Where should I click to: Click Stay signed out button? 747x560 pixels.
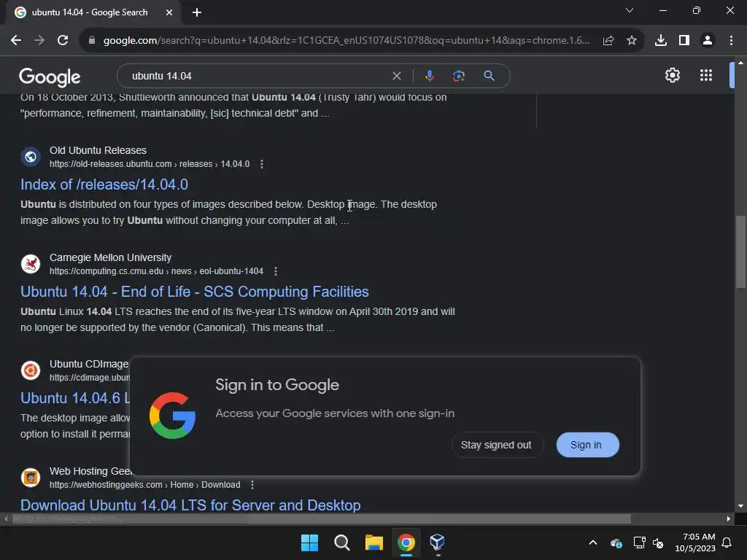point(496,445)
